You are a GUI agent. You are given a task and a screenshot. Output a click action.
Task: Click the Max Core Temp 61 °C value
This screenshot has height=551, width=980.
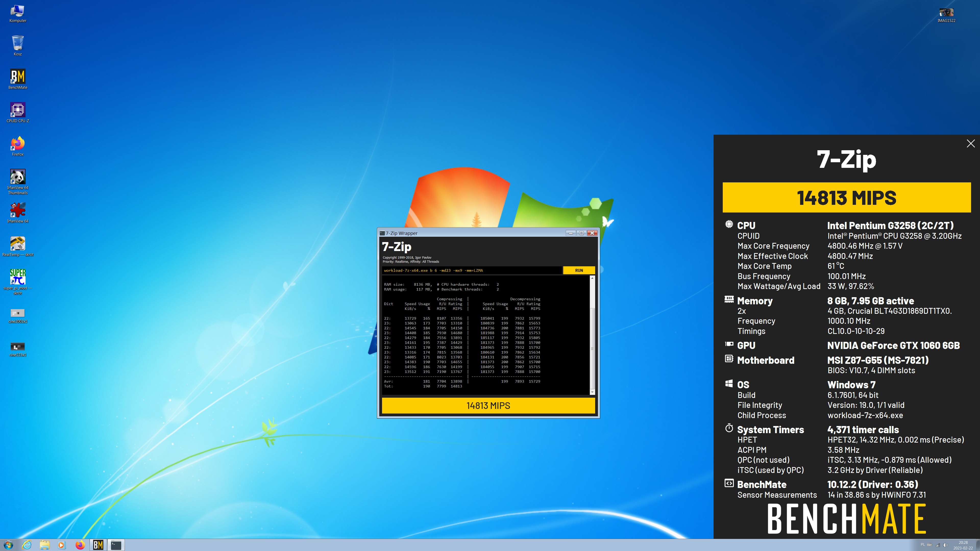[836, 266]
